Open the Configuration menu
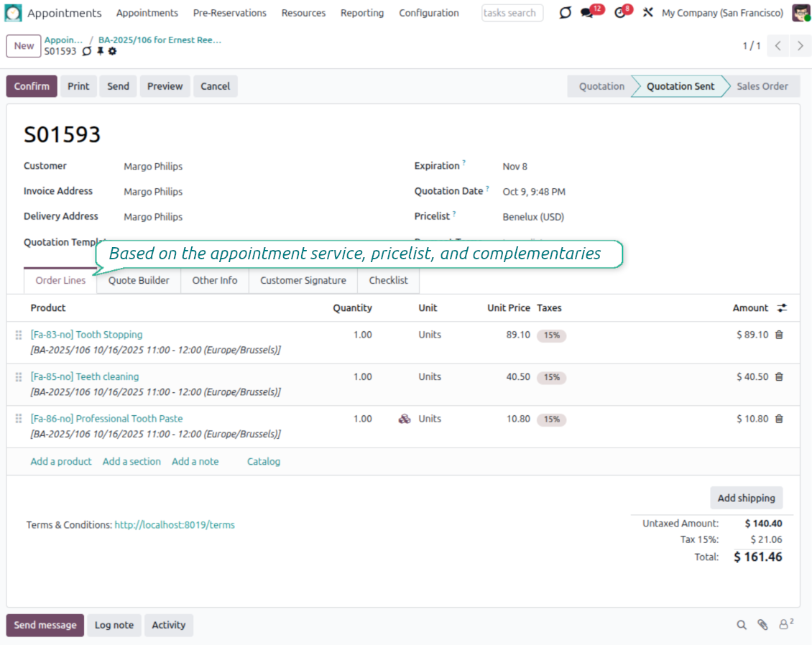 click(428, 13)
